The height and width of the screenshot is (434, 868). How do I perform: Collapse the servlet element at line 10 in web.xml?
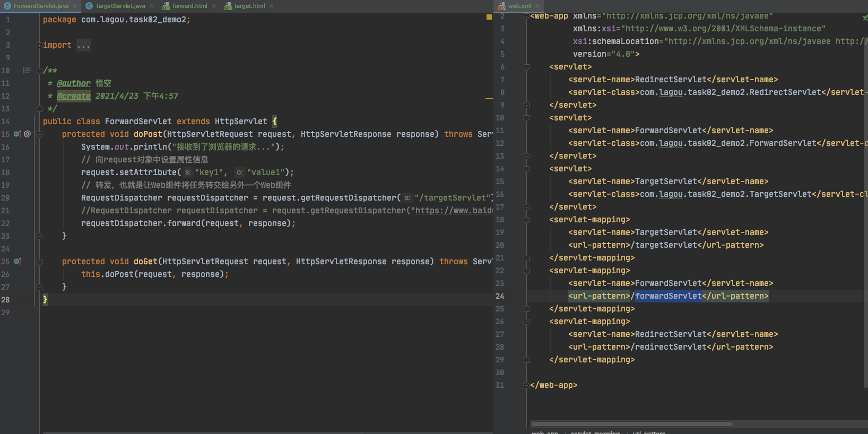click(526, 118)
